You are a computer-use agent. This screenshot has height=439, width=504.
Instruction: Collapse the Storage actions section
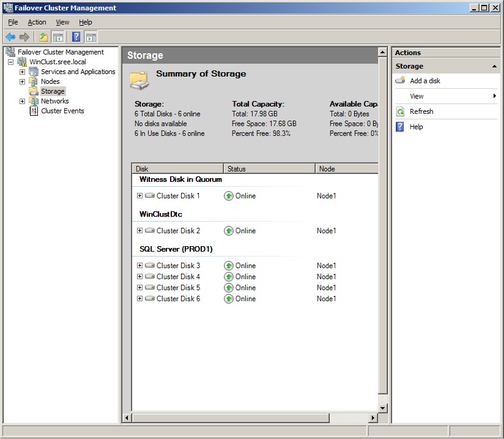pos(494,66)
